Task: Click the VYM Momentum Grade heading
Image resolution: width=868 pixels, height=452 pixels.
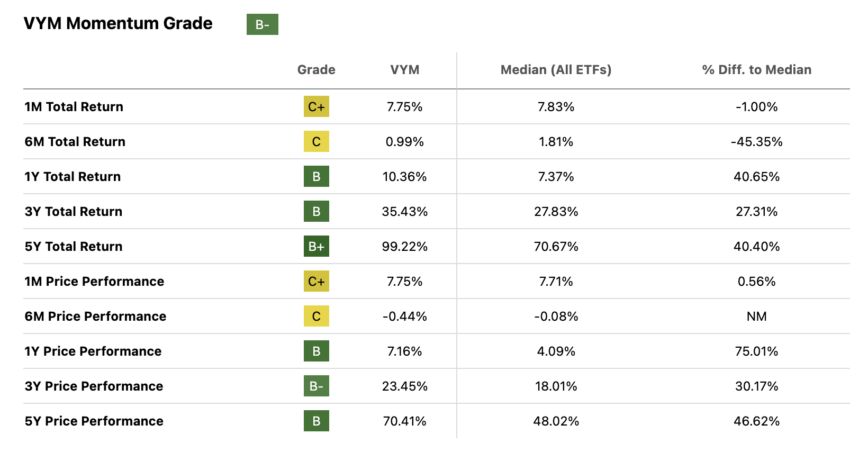Action: [x=118, y=24]
